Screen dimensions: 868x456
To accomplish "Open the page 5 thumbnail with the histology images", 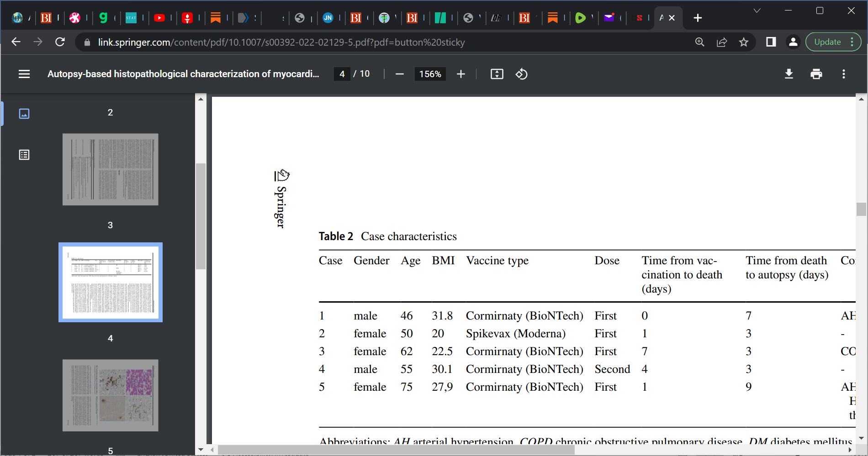I will click(111, 395).
